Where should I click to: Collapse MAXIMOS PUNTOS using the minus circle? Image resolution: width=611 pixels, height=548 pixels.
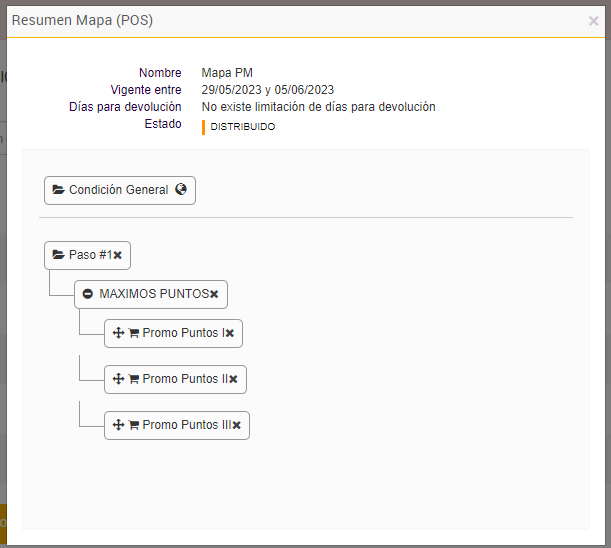[88, 294]
